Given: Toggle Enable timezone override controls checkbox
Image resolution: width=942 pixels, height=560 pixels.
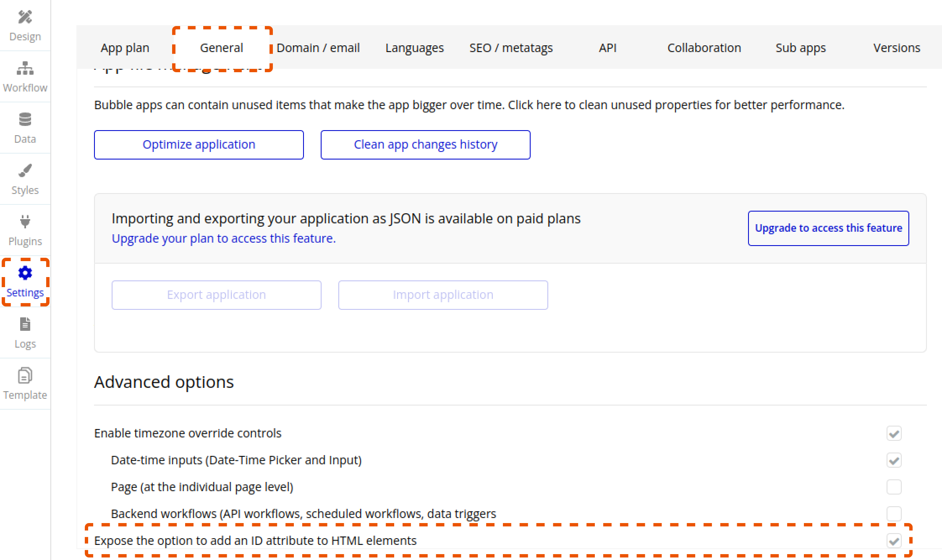Looking at the screenshot, I should 894,433.
